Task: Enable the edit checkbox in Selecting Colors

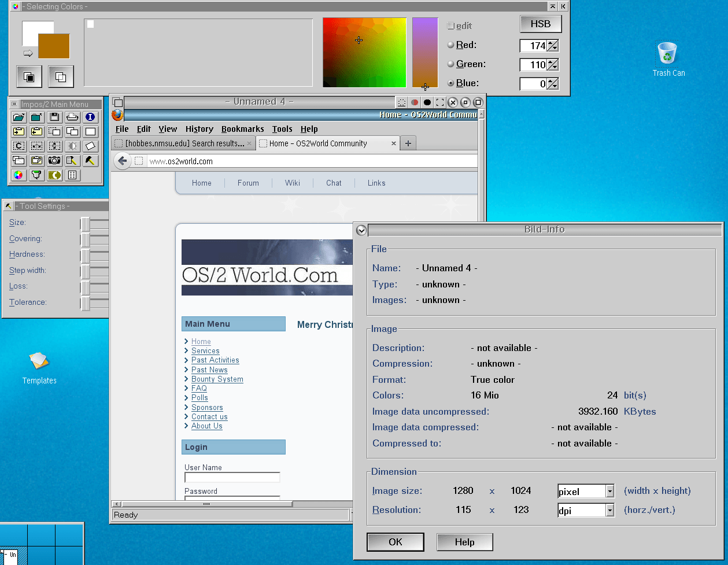Action: point(451,26)
